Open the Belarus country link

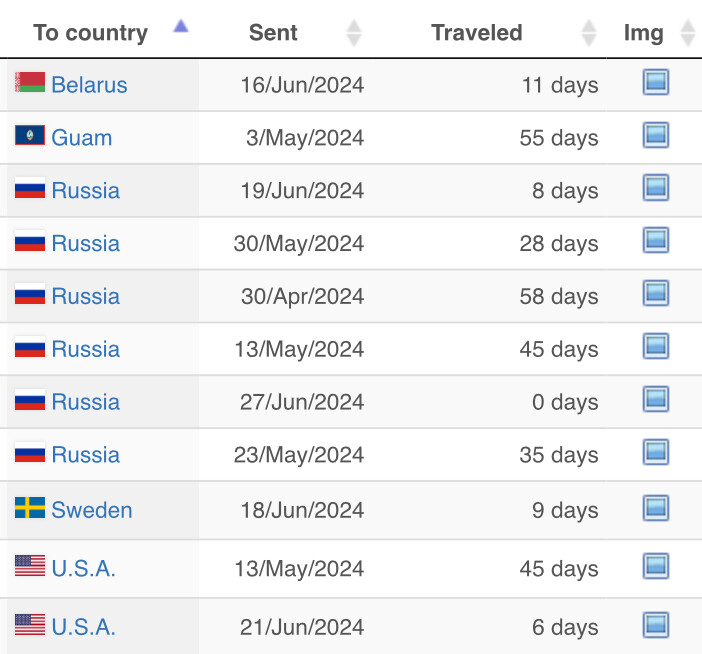coord(89,85)
